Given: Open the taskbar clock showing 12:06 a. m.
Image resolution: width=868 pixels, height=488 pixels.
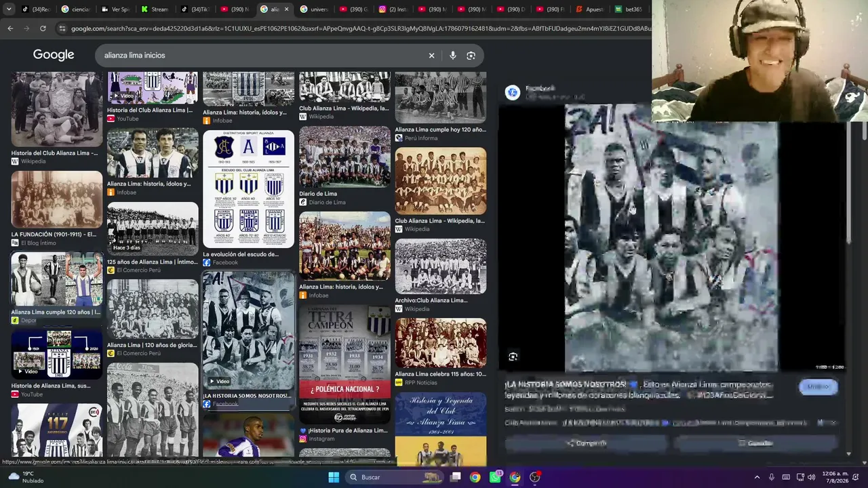Looking at the screenshot, I should [x=834, y=477].
